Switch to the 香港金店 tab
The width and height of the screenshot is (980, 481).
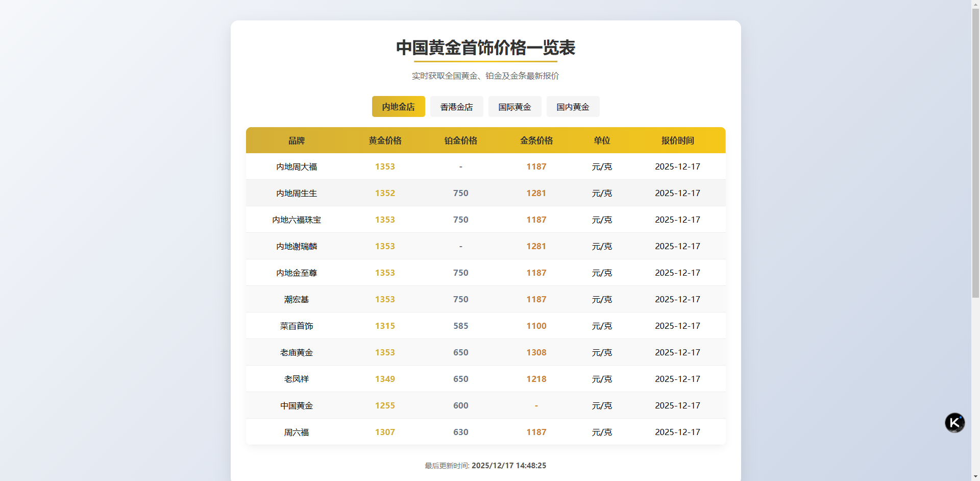tap(456, 106)
